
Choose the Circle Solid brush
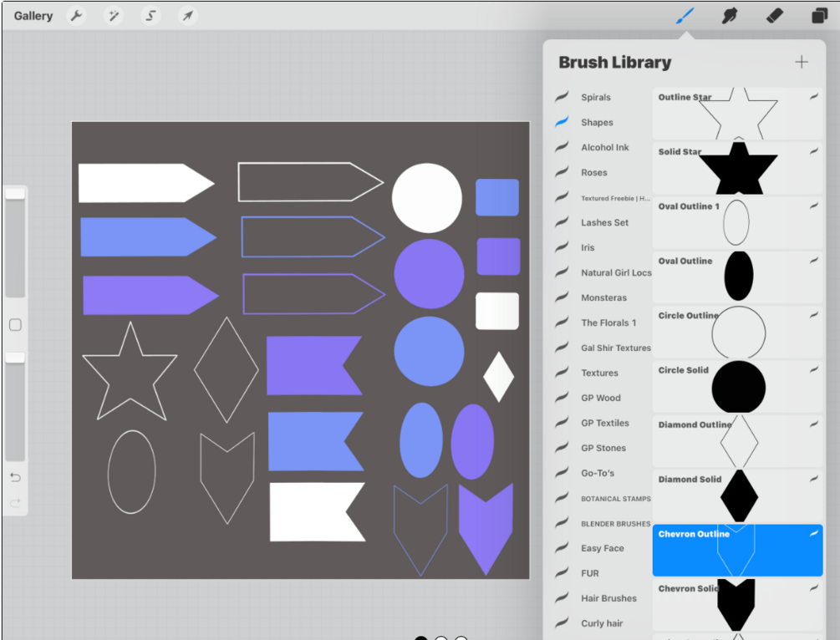[738, 387]
